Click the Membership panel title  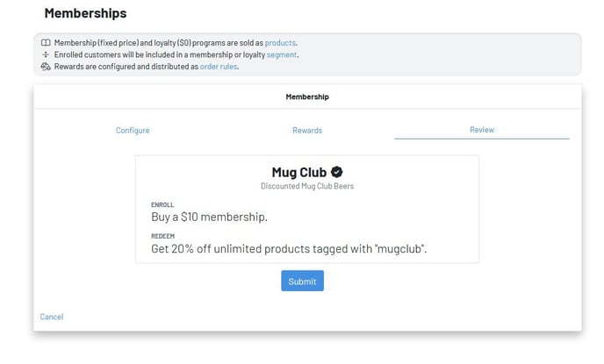(x=307, y=96)
